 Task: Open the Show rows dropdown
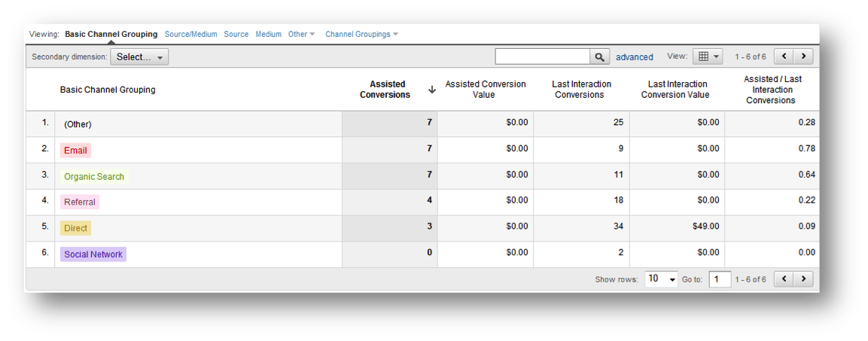(x=661, y=279)
